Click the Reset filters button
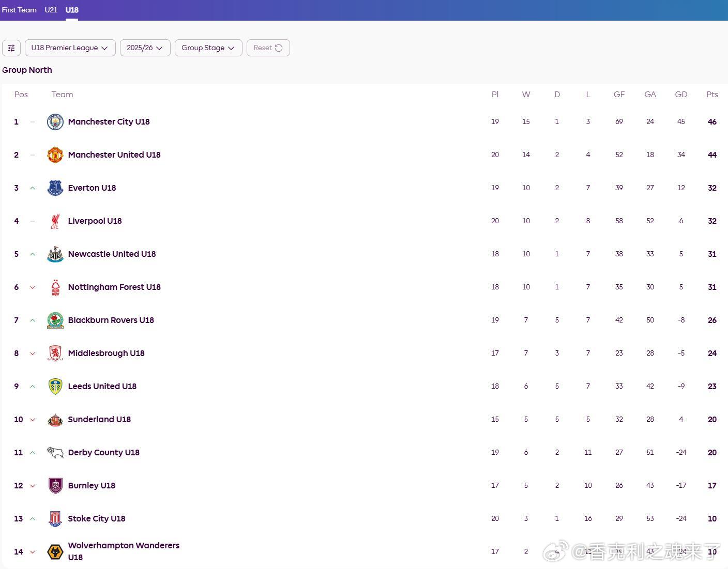 pos(268,48)
